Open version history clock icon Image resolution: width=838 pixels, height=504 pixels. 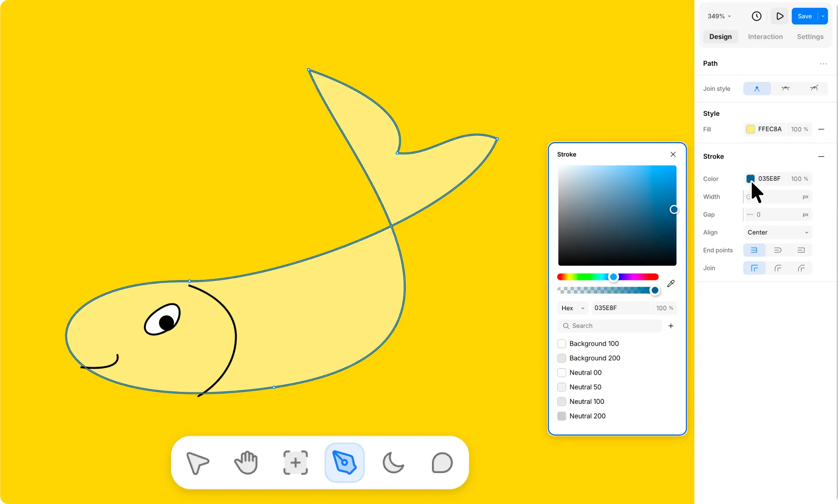[x=756, y=16]
